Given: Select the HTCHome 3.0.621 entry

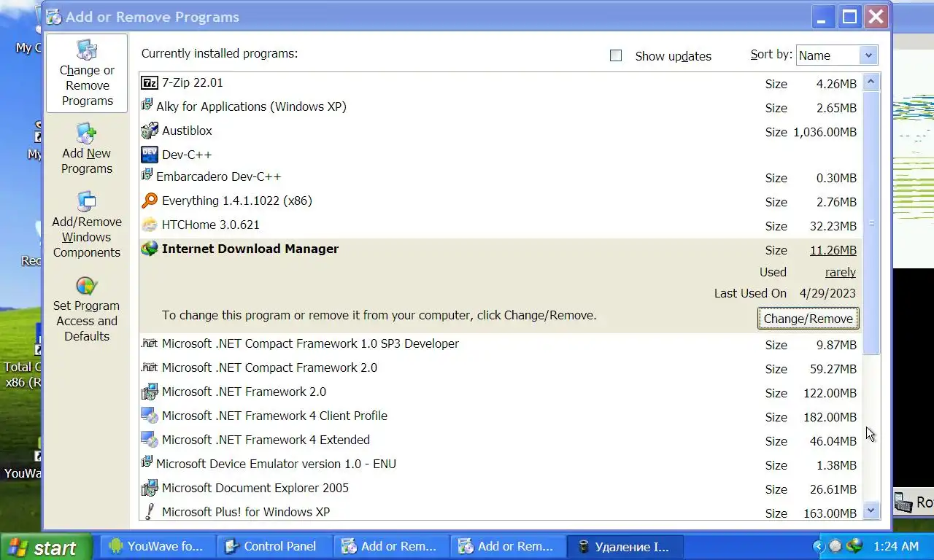Looking at the screenshot, I should pyautogui.click(x=211, y=225).
